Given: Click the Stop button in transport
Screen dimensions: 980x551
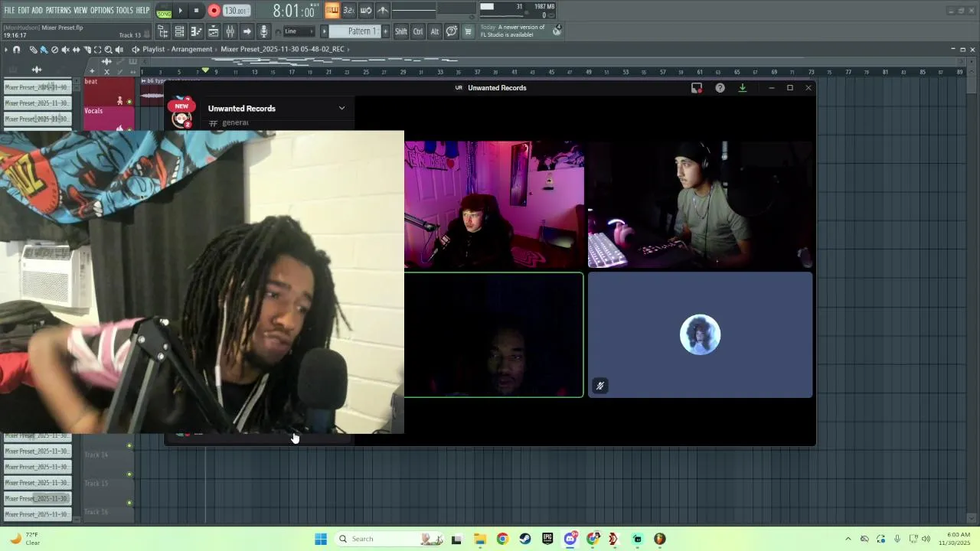Looking at the screenshot, I should [196, 11].
